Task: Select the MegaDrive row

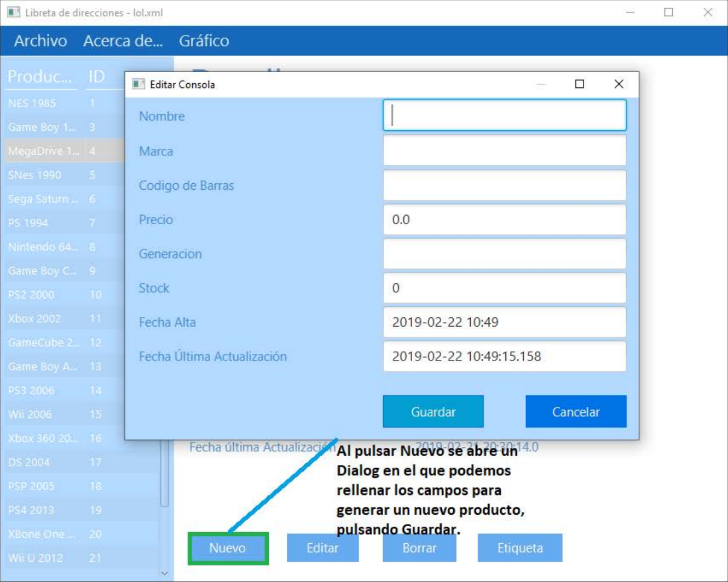Action: tap(65, 151)
